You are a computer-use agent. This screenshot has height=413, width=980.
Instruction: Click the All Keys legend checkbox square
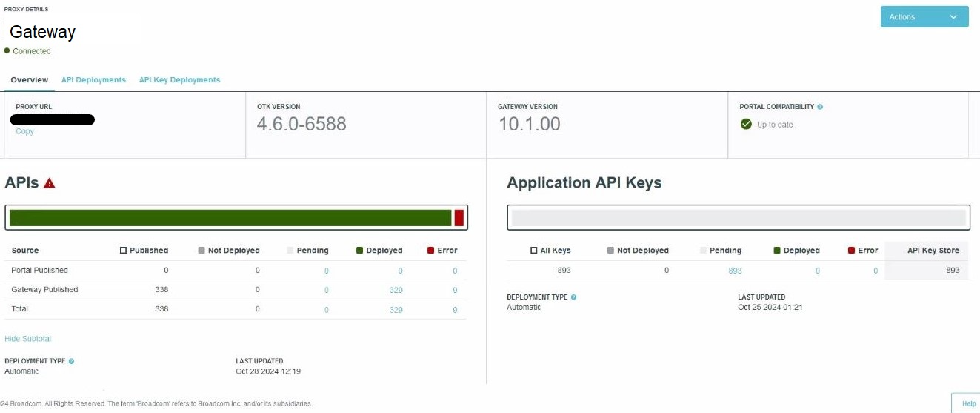click(533, 251)
